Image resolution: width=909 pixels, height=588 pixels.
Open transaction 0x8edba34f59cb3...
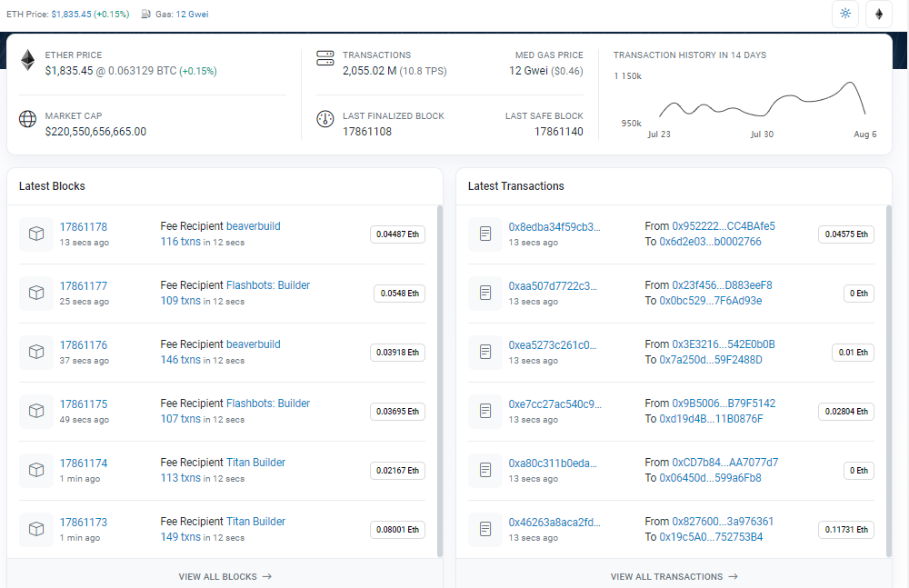pyautogui.click(x=554, y=226)
